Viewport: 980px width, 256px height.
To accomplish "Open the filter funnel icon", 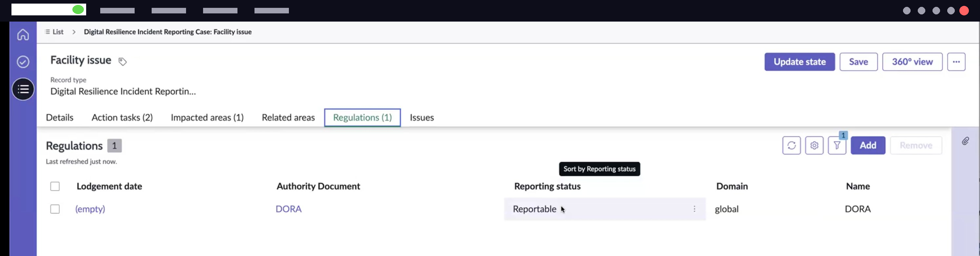I will [x=837, y=145].
